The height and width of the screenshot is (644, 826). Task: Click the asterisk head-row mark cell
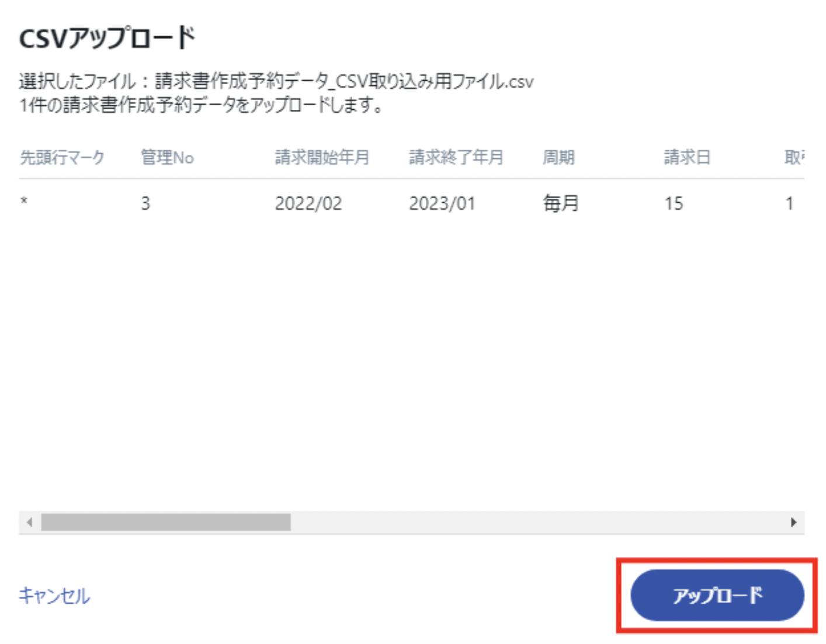click(24, 202)
